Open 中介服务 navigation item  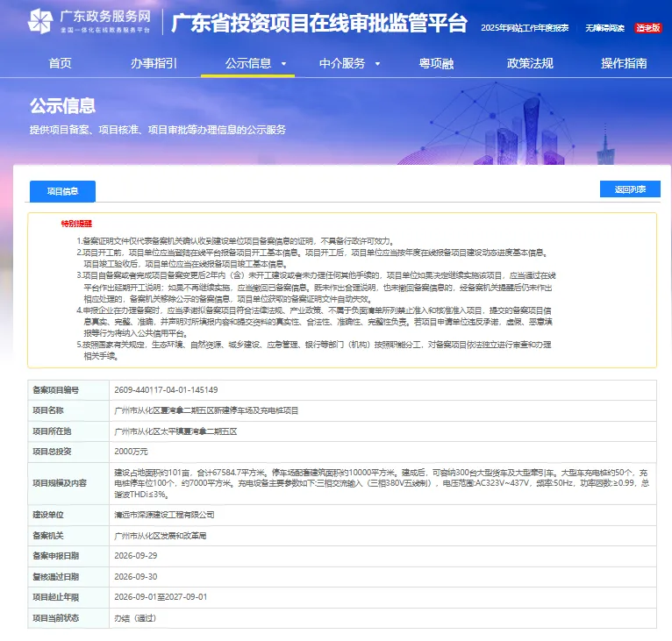pos(342,63)
